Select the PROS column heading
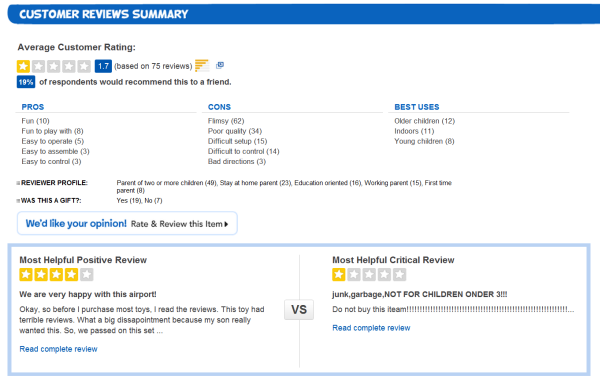This screenshot has height=383, width=600. 33,107
